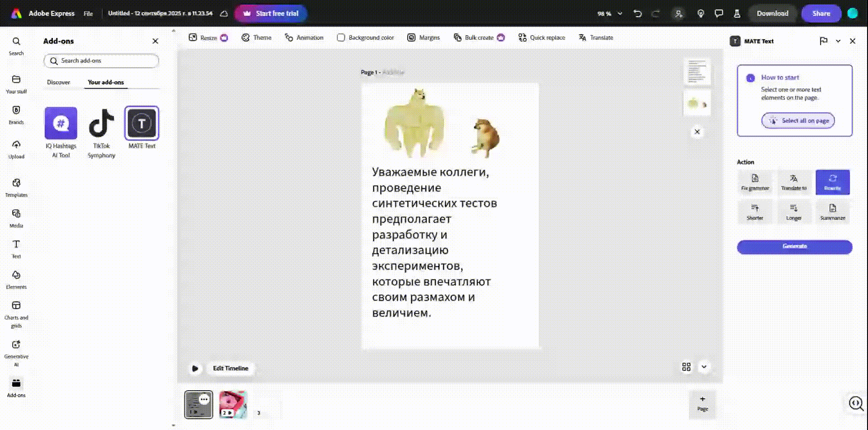Expand the MATE Text panel chevron
The image size is (868, 430).
pyautogui.click(x=838, y=41)
